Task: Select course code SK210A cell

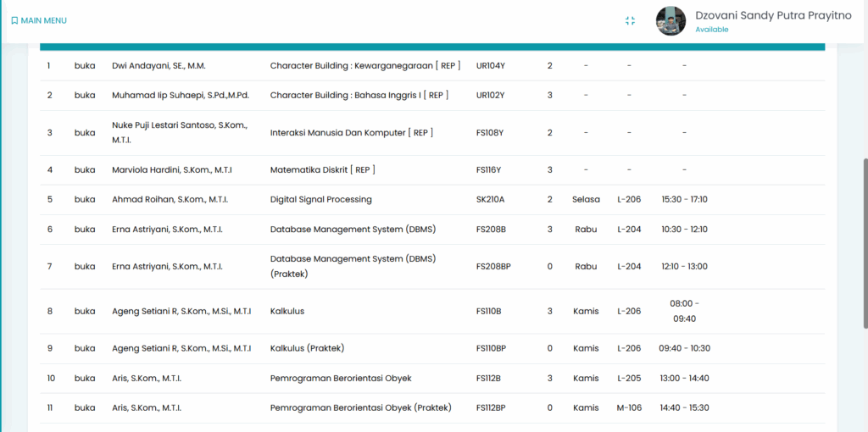Action: pyautogui.click(x=490, y=200)
